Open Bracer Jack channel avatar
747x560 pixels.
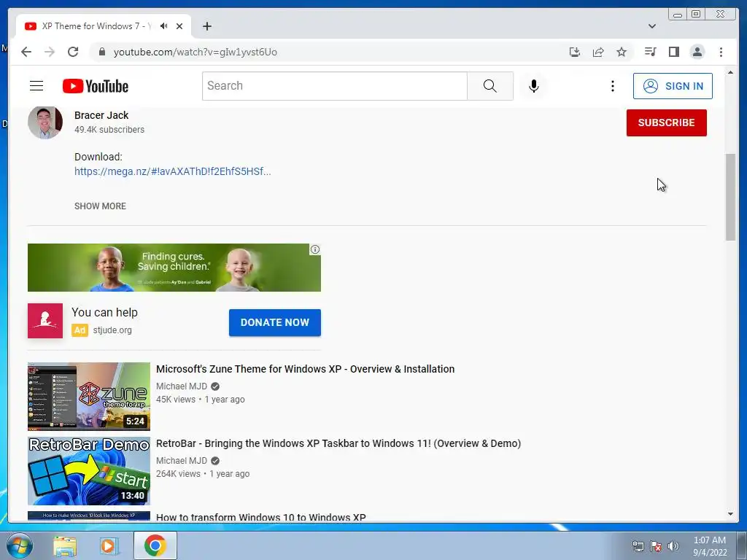(x=45, y=122)
